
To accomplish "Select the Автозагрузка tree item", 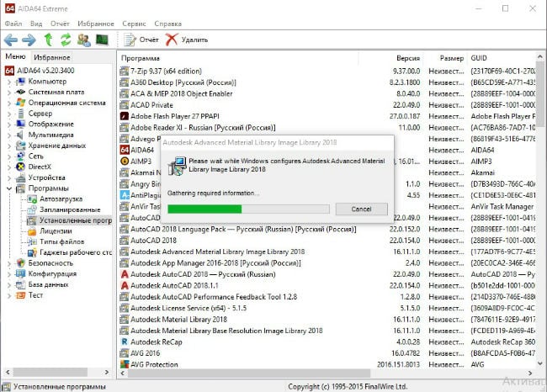I will (x=61, y=199).
